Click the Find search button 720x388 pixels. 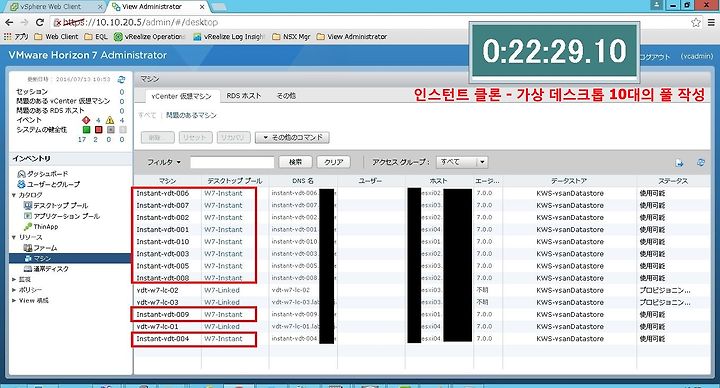coord(296,162)
